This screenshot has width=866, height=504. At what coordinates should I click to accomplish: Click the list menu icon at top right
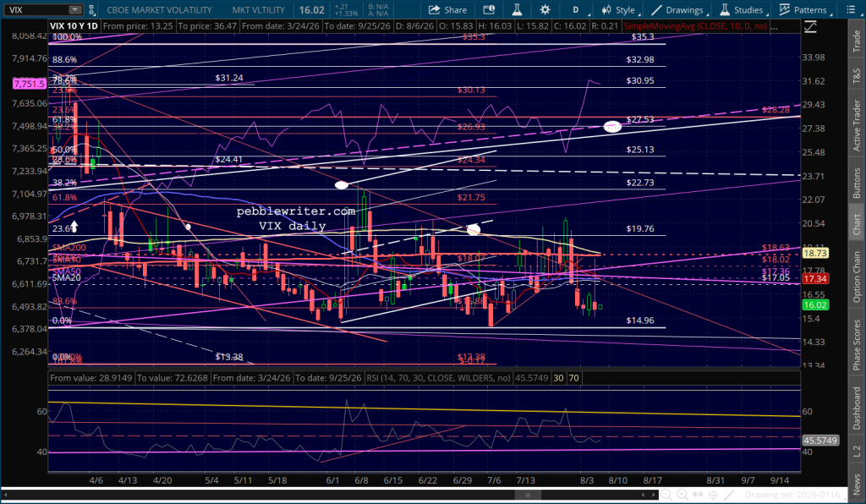tap(851, 10)
